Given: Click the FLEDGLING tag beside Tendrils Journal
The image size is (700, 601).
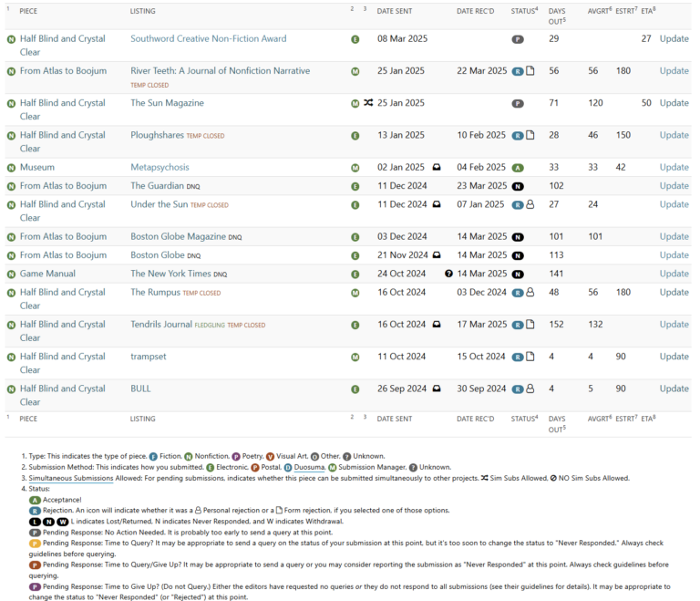Looking at the screenshot, I should [210, 326].
